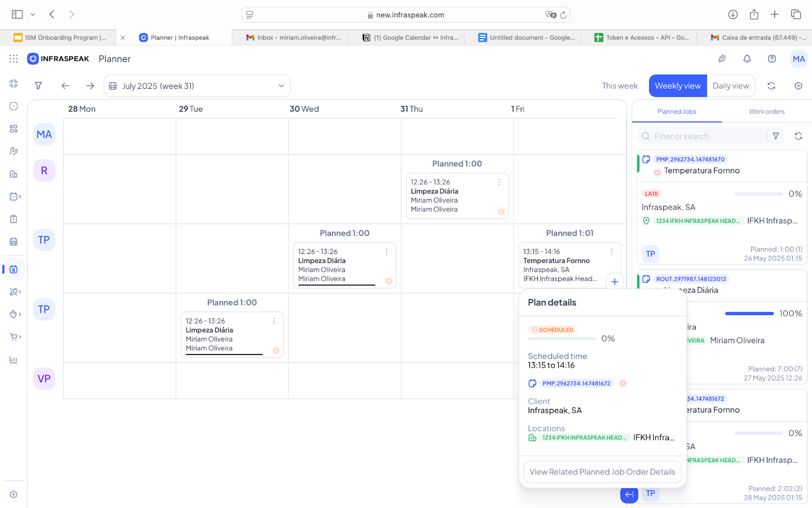Open planner settings gear
812x508 pixels.
(x=798, y=86)
